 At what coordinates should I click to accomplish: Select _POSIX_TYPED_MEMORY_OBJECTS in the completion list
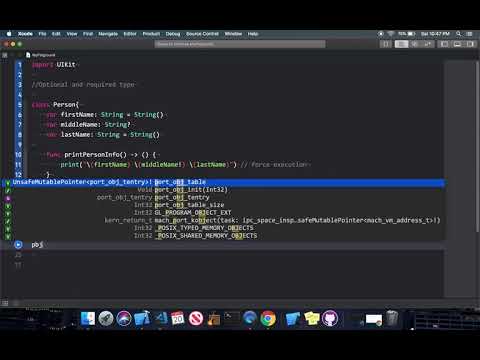[223, 228]
